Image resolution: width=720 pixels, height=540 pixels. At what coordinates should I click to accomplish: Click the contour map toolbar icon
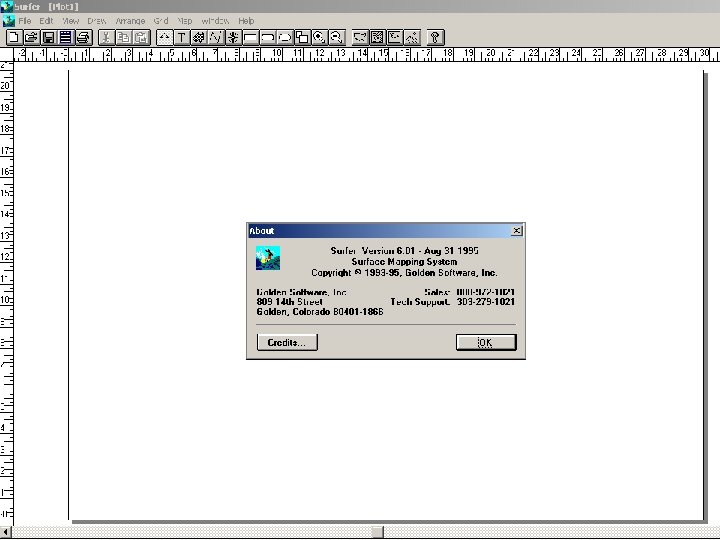(x=360, y=37)
